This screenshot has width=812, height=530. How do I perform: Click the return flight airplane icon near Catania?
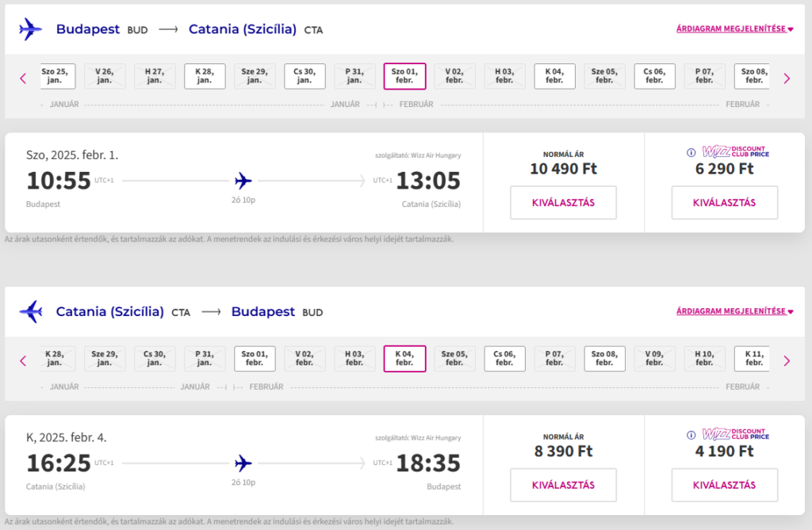click(x=31, y=311)
